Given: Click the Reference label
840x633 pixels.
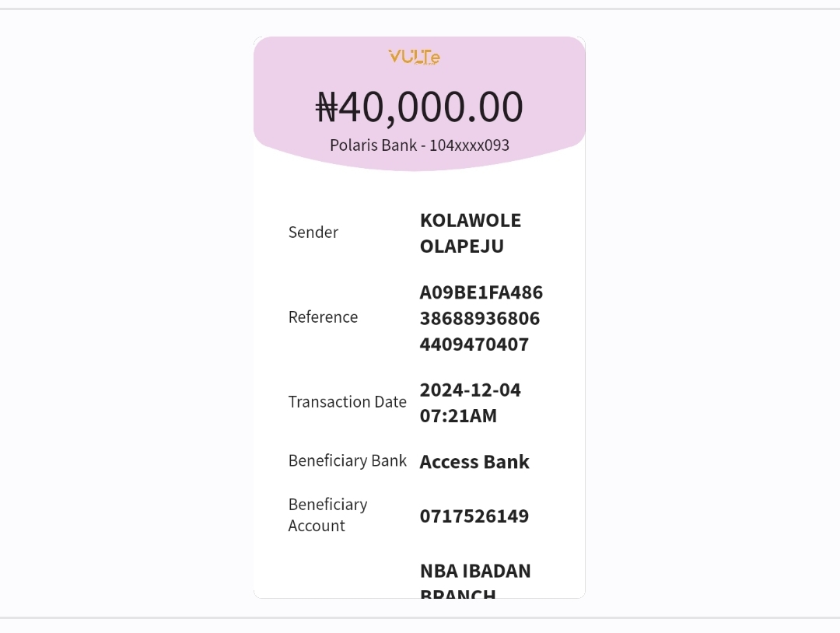Looking at the screenshot, I should pyautogui.click(x=323, y=317).
